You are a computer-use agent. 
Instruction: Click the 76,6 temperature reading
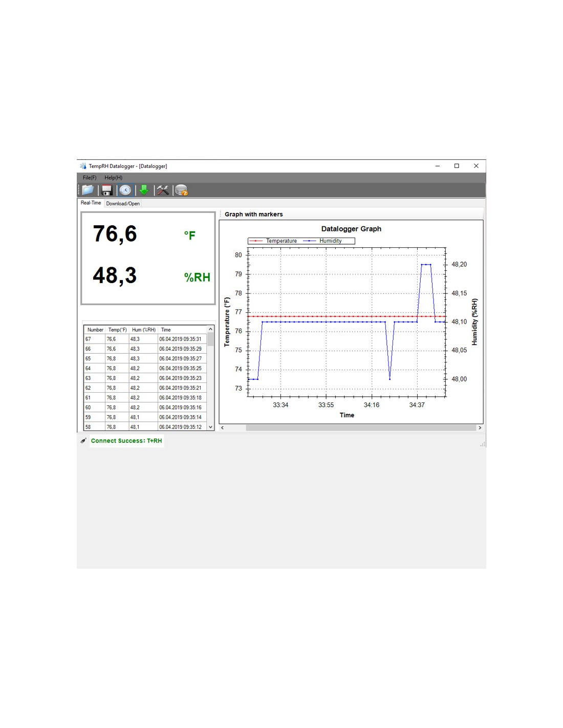pyautogui.click(x=115, y=234)
